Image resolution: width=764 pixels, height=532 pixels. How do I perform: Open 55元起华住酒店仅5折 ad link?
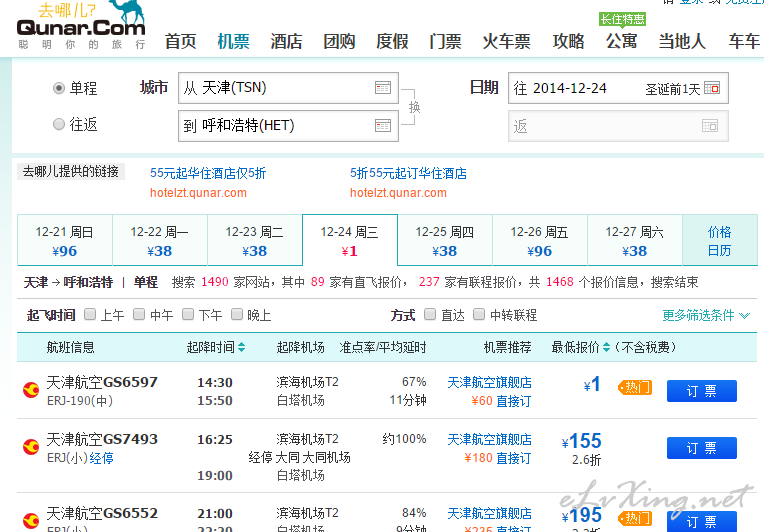point(208,173)
